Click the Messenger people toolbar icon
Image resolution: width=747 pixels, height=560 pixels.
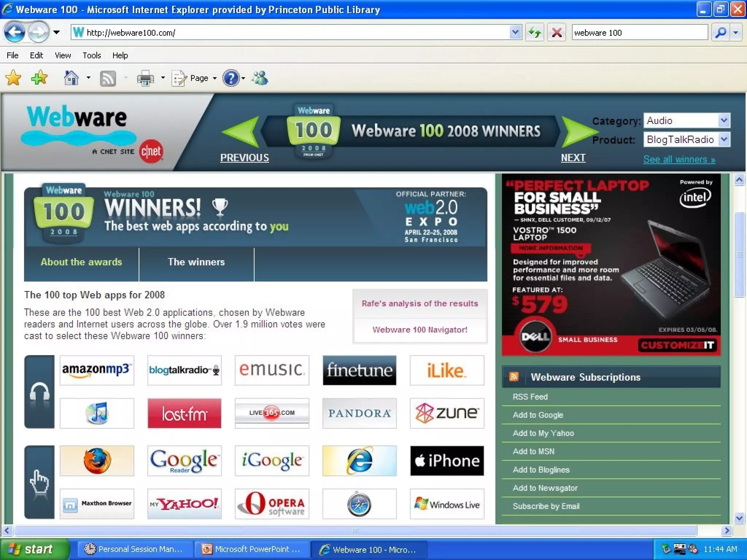pos(260,78)
